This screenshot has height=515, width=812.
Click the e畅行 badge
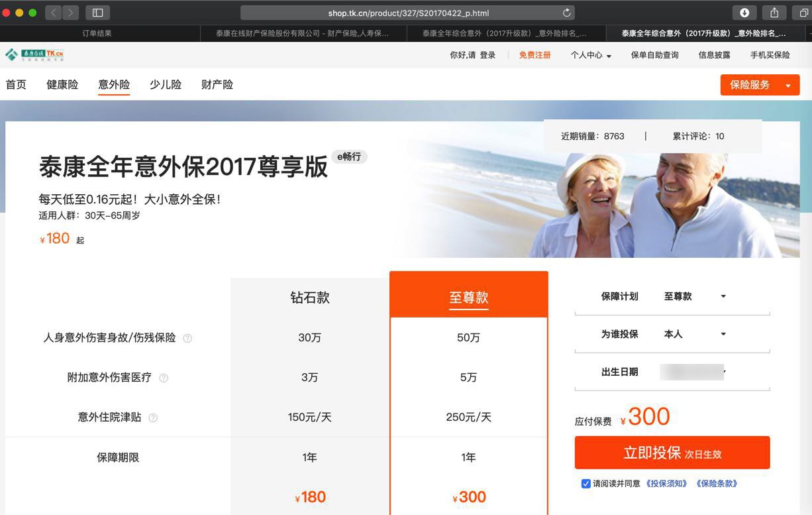point(349,157)
